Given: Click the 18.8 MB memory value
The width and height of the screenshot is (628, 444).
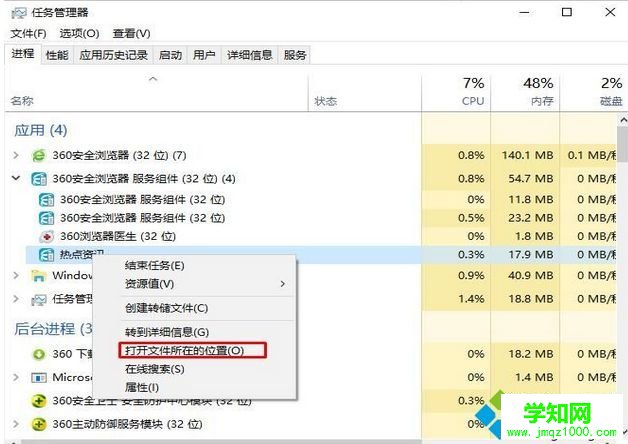Looking at the screenshot, I should tap(531, 299).
